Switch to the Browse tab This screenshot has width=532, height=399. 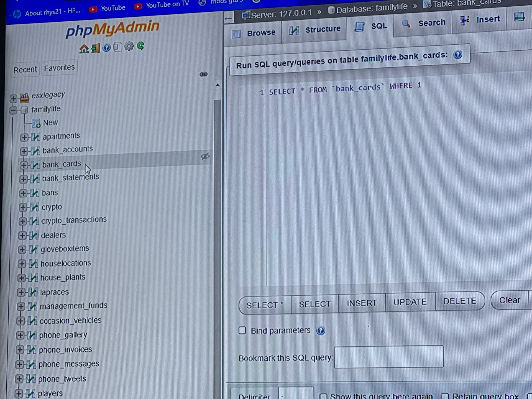(x=253, y=33)
